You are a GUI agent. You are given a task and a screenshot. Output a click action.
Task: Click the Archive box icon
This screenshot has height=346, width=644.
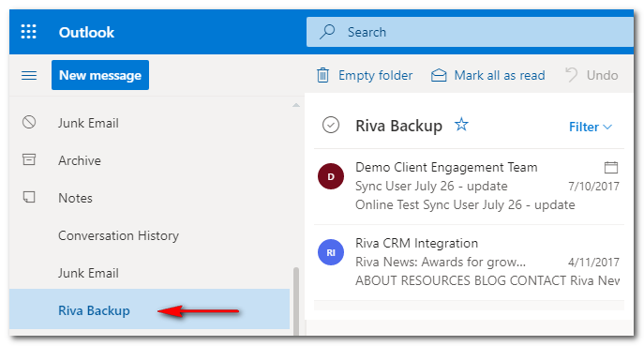pos(29,159)
